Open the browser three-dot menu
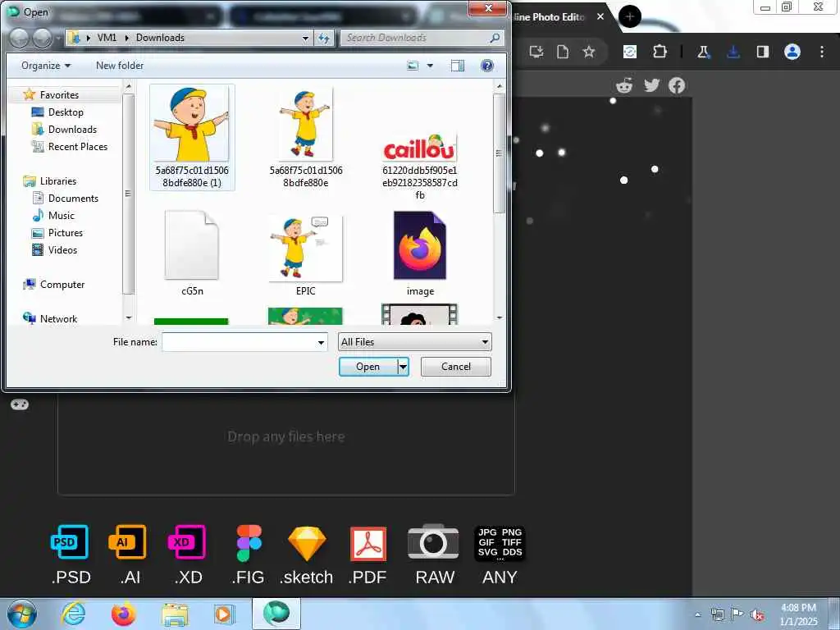Image resolution: width=840 pixels, height=630 pixels. 822,52
